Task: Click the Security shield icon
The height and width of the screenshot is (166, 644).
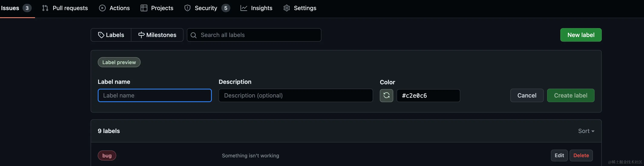Action: (x=187, y=8)
